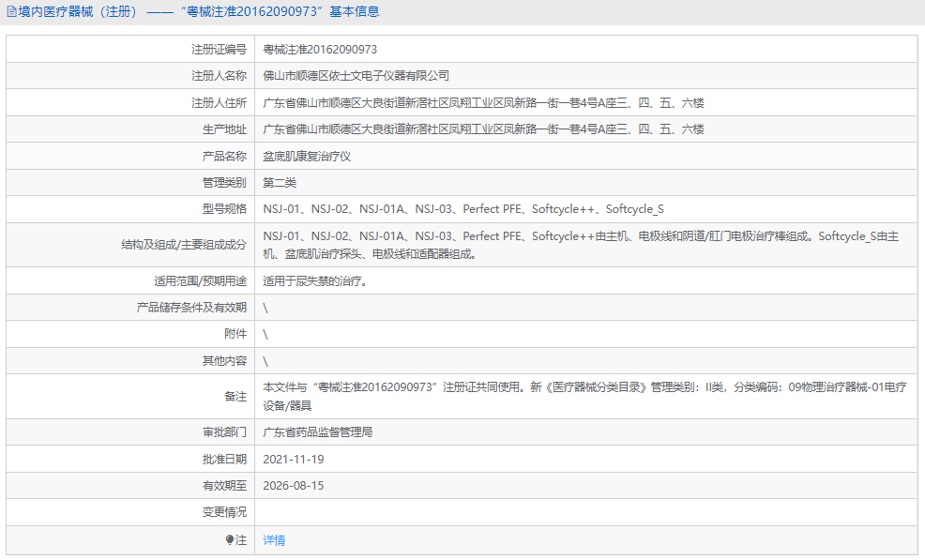Click the lightbulb icon beside 注

pyautogui.click(x=230, y=540)
